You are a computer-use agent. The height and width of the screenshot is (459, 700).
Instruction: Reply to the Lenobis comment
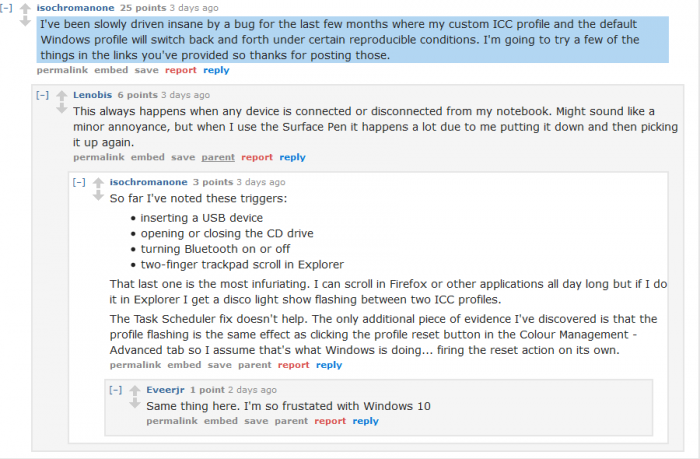pos(292,157)
